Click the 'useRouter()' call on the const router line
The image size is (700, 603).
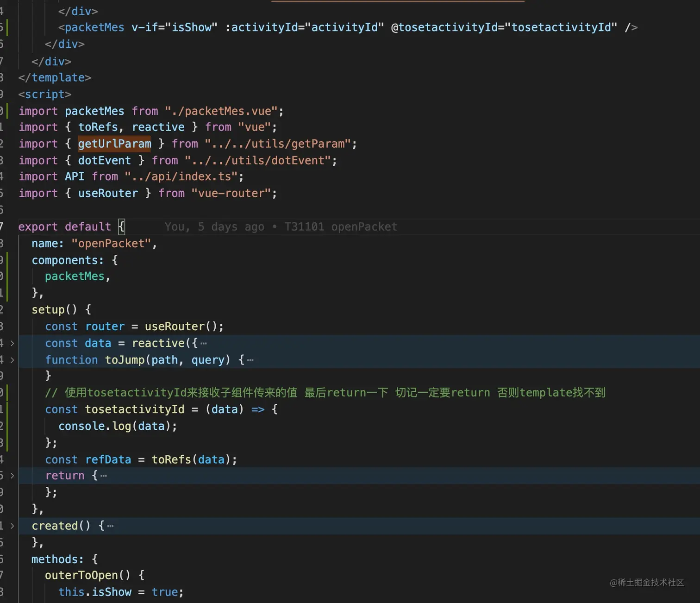click(181, 327)
